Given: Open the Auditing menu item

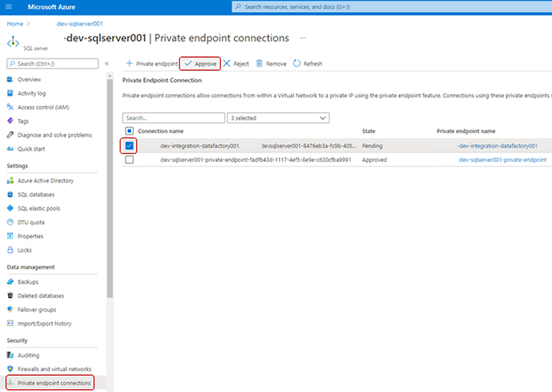Looking at the screenshot, I should (28, 355).
